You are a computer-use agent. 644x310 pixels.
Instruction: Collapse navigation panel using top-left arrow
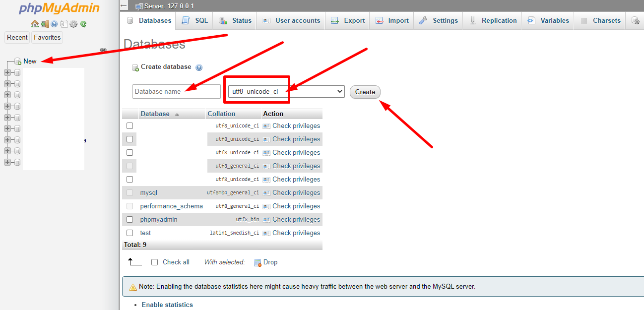[x=124, y=6]
